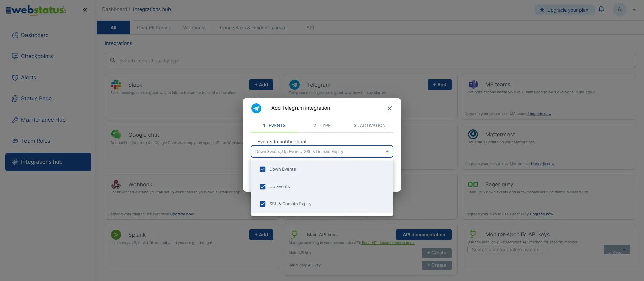644x281 pixels.
Task: Expand the account menu chevron
Action: tap(634, 10)
